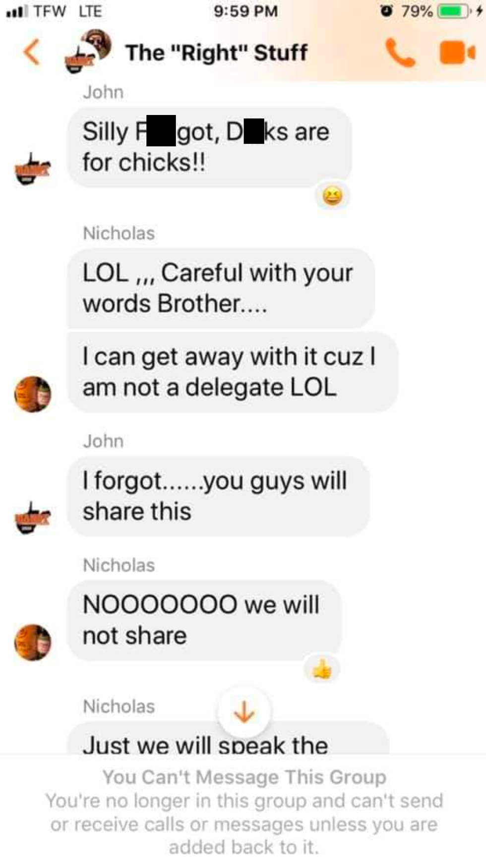The image size is (486, 868).
Task: View the thumbs-up reaction on Nicholas's message
Action: pos(322,670)
